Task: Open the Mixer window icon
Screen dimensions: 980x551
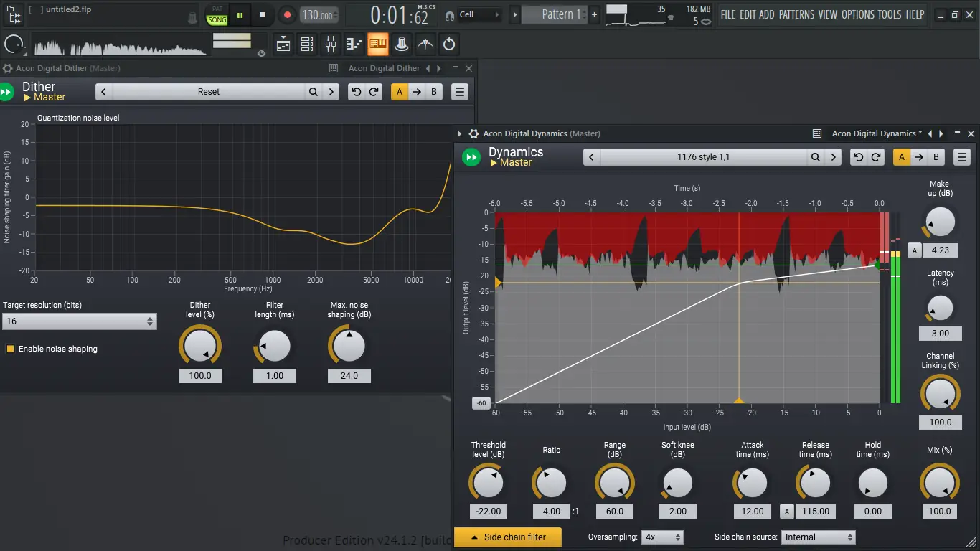Action: (x=331, y=44)
